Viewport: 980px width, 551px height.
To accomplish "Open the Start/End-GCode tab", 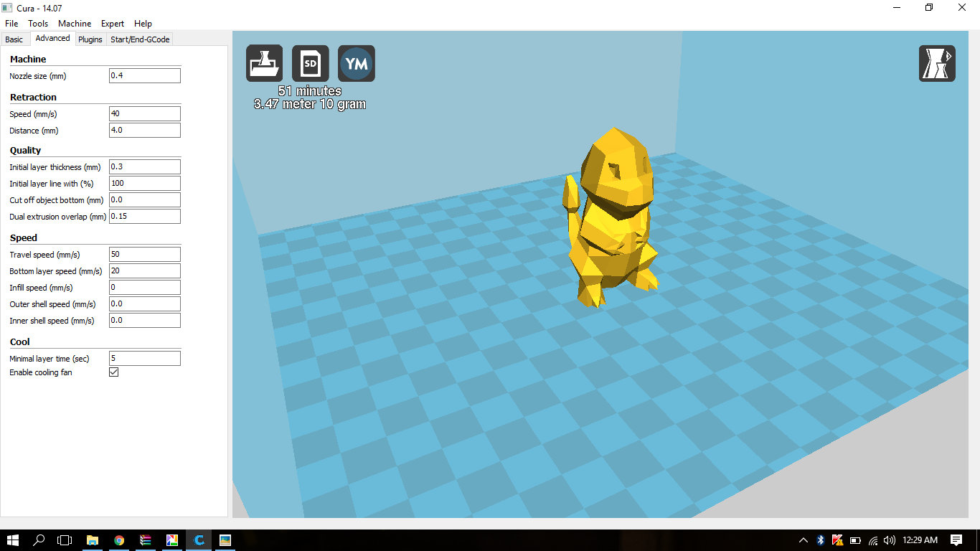I will pos(140,39).
